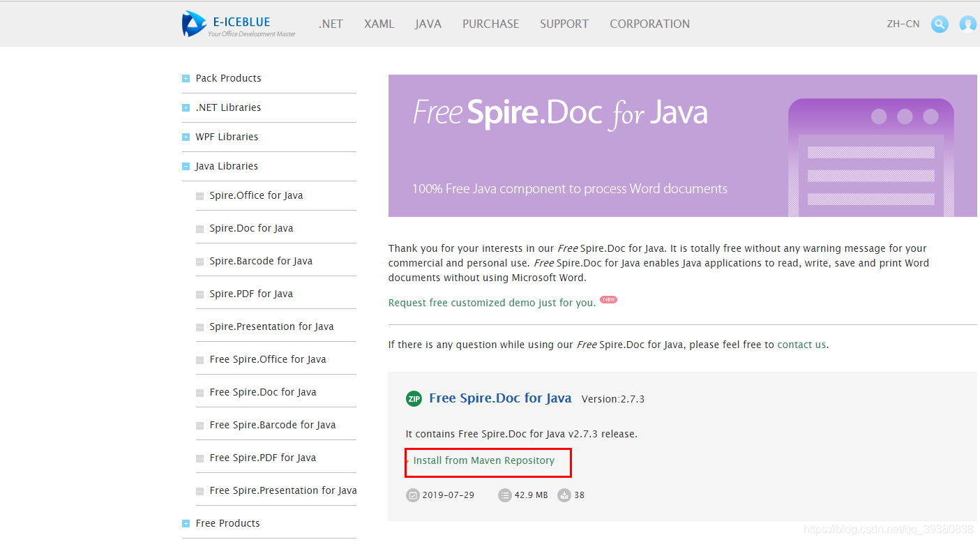Download Free Spire.Doc for Java title link
980x542 pixels.
pos(500,398)
